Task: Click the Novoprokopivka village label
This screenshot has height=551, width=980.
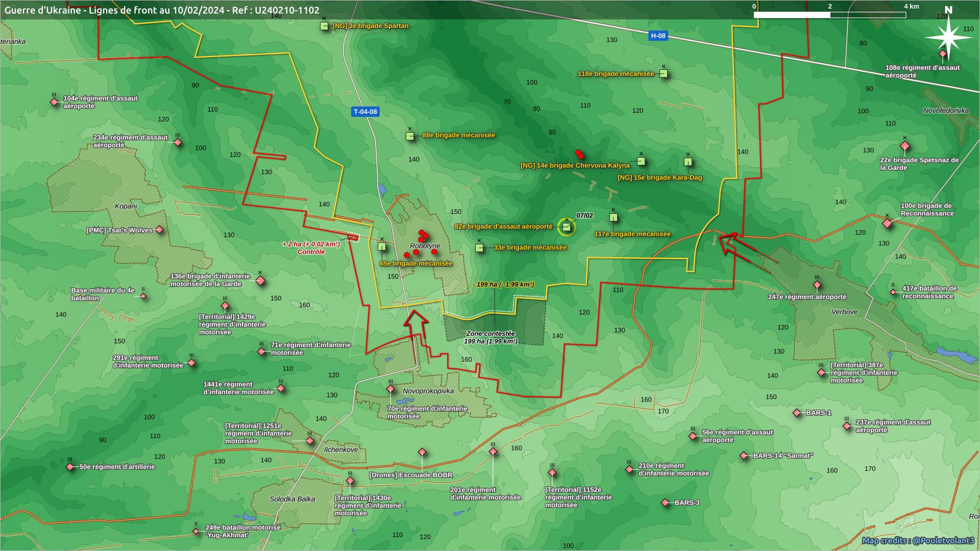Action: click(428, 391)
